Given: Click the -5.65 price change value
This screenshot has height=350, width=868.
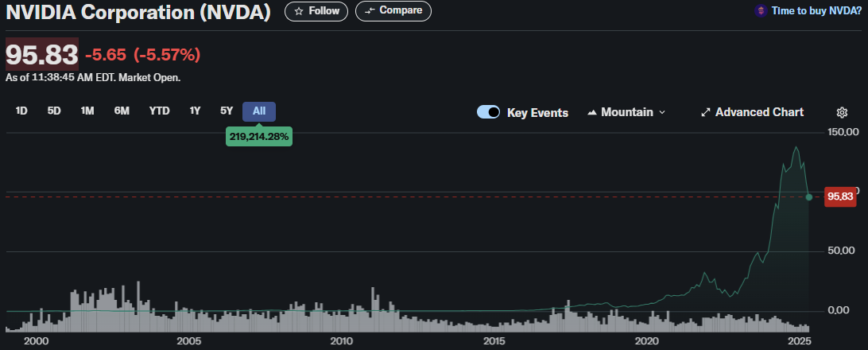Looking at the screenshot, I should pos(106,55).
